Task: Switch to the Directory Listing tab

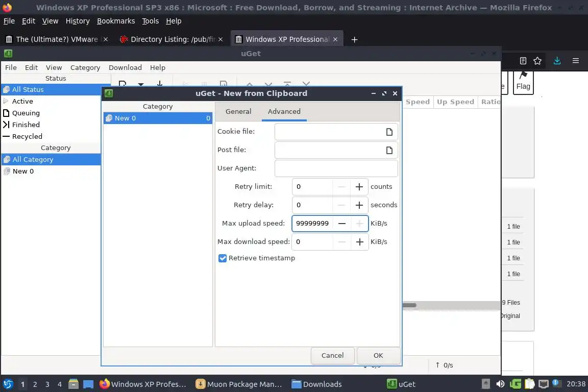Action: point(171,39)
